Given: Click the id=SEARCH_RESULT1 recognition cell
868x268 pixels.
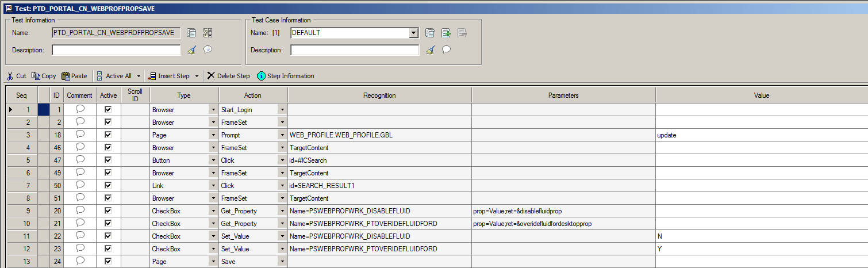Looking at the screenshot, I should coord(379,185).
